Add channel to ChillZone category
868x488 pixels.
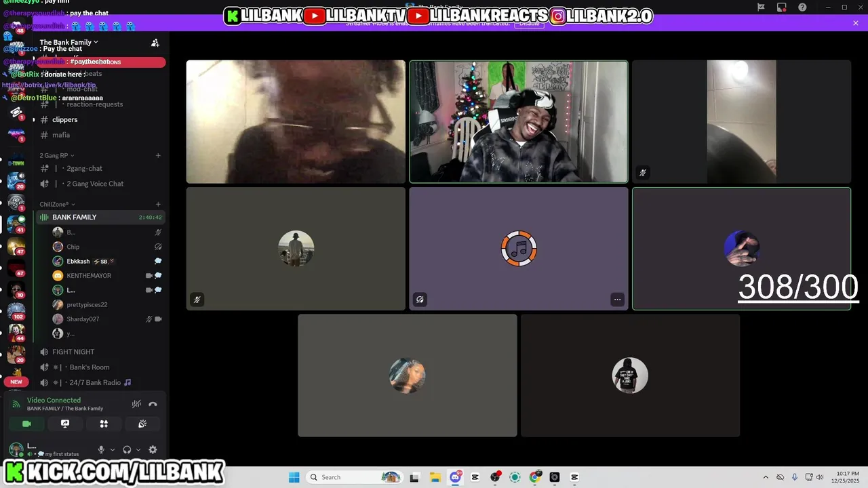pyautogui.click(x=158, y=204)
